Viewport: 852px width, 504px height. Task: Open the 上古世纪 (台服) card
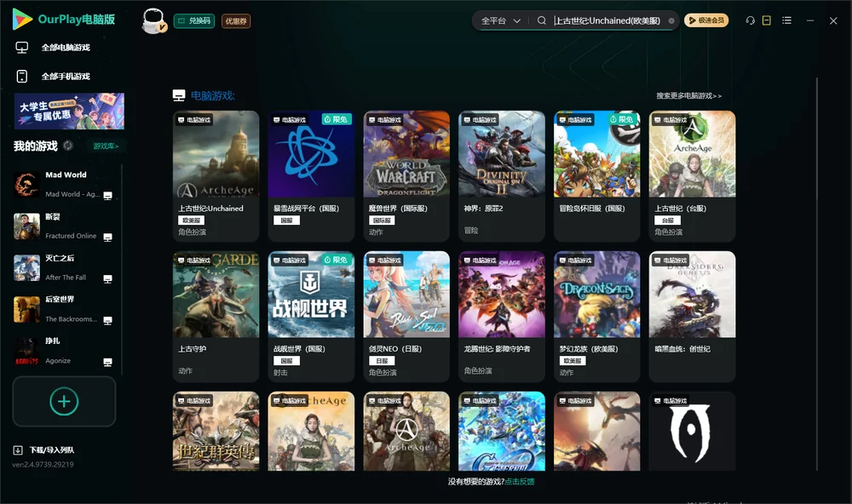(692, 176)
